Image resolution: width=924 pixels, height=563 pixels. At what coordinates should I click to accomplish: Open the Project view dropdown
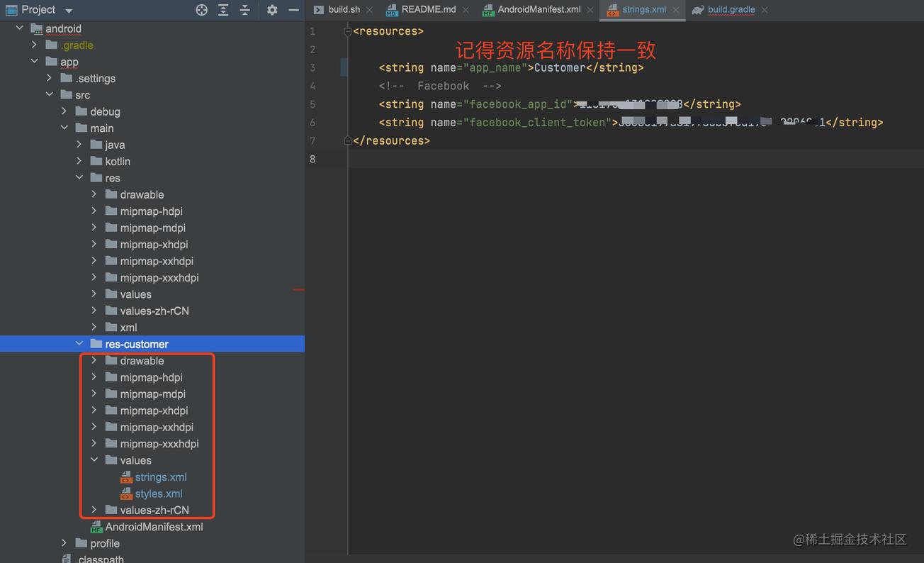tap(69, 11)
